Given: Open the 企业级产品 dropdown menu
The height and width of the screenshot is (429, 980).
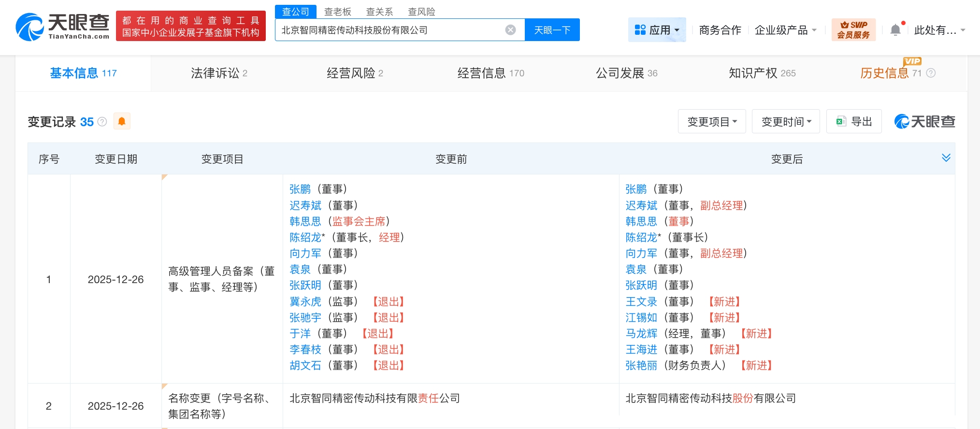Looking at the screenshot, I should pyautogui.click(x=785, y=30).
